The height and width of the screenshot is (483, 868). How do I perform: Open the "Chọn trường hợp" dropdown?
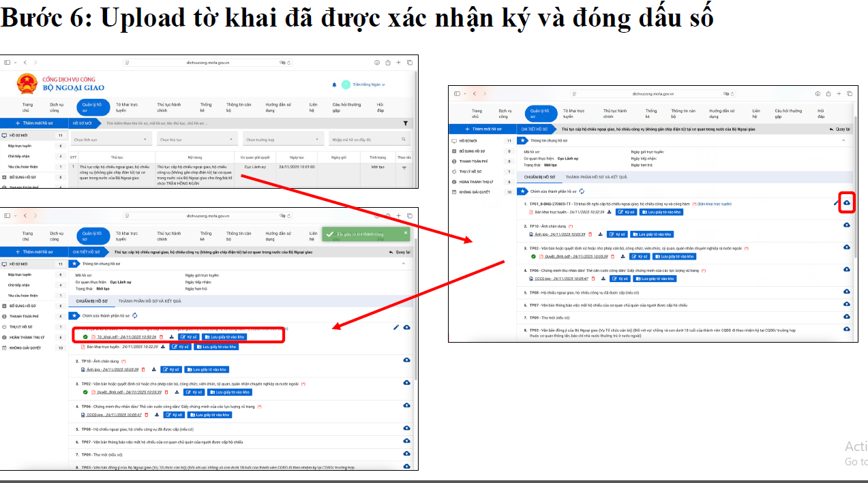point(282,140)
